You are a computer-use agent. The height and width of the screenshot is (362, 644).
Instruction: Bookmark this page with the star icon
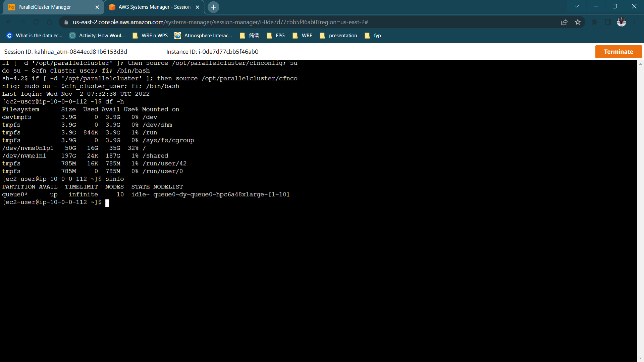pyautogui.click(x=578, y=22)
